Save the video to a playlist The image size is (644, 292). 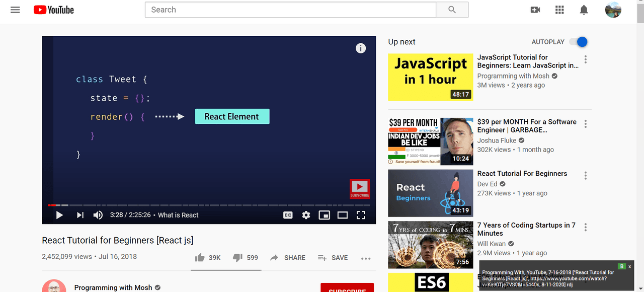[333, 257]
